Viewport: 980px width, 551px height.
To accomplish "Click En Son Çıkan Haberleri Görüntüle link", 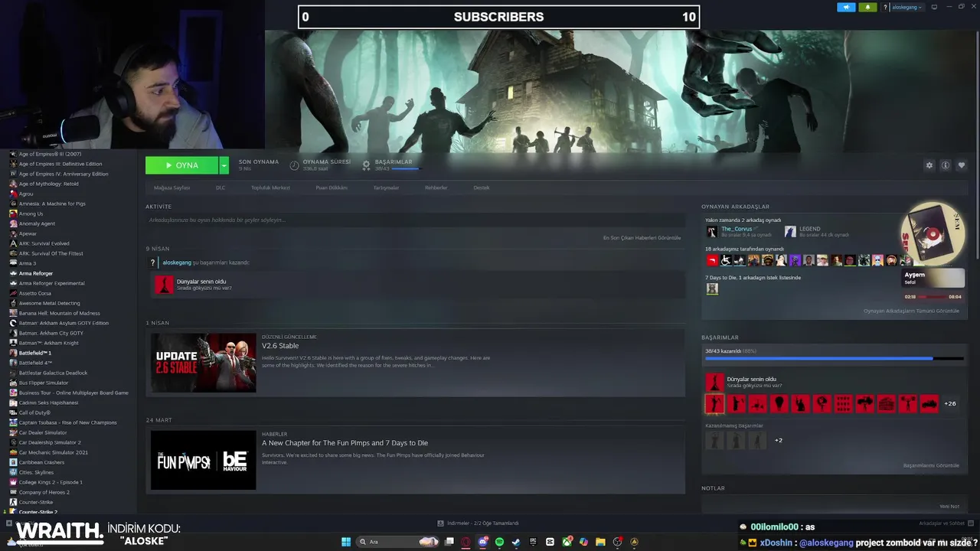I will [642, 238].
